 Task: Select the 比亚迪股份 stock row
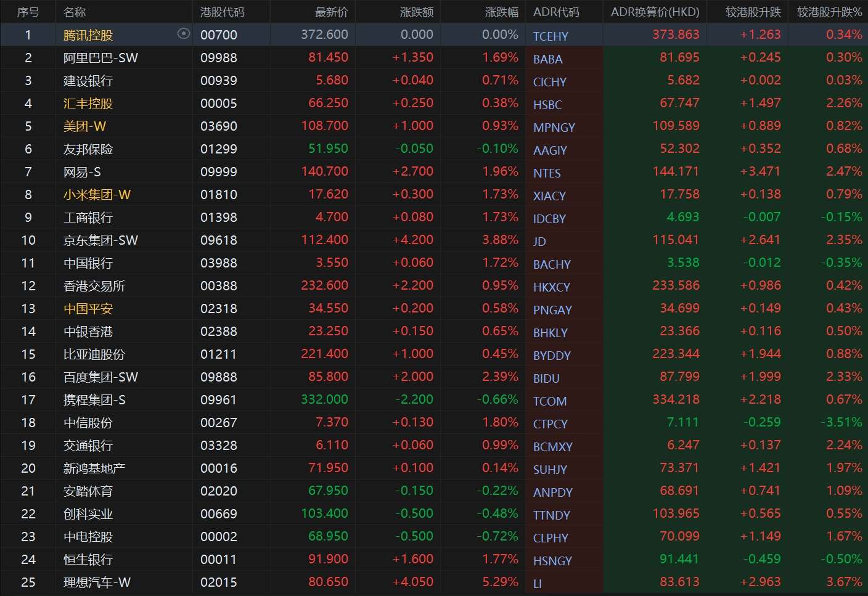point(94,354)
